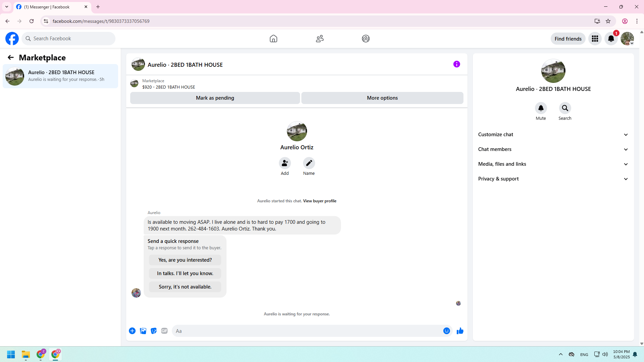Go back using the Marketplace arrow
Screen dimensions: 644x362
(11, 58)
